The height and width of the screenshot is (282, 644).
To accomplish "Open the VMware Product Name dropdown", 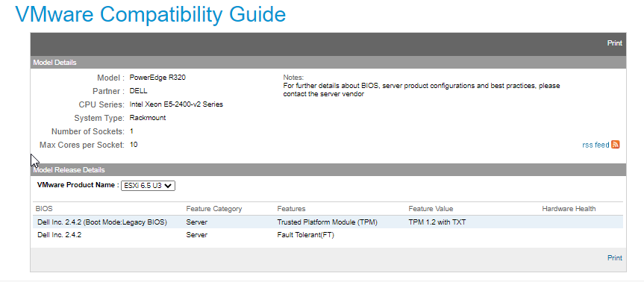I will coord(148,186).
